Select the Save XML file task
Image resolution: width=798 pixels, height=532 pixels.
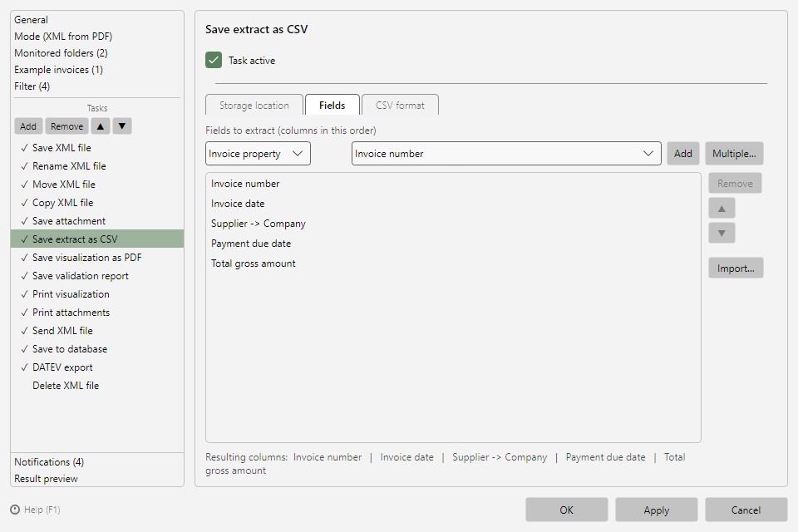tap(97, 148)
